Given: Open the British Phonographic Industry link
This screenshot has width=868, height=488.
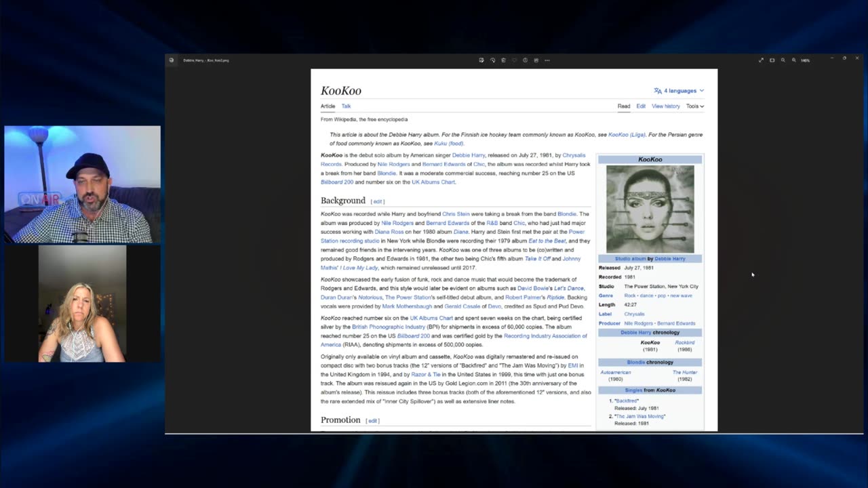Looking at the screenshot, I should [388, 327].
